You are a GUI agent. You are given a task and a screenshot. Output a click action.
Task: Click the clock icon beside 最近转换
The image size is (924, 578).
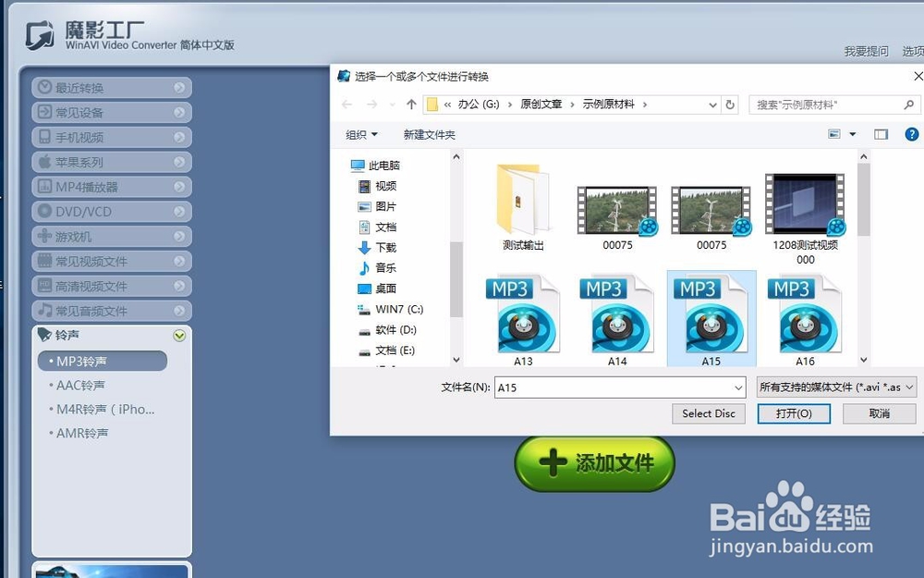44,87
